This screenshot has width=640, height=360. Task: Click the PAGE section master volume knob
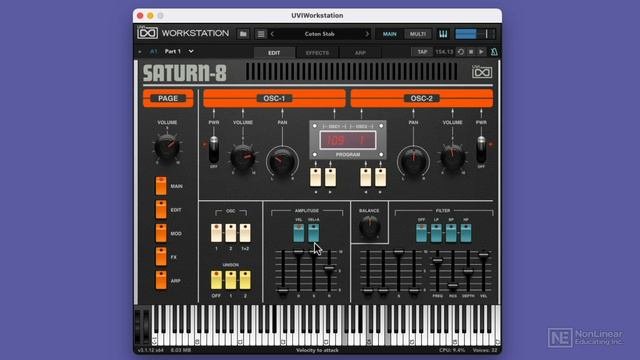click(167, 147)
